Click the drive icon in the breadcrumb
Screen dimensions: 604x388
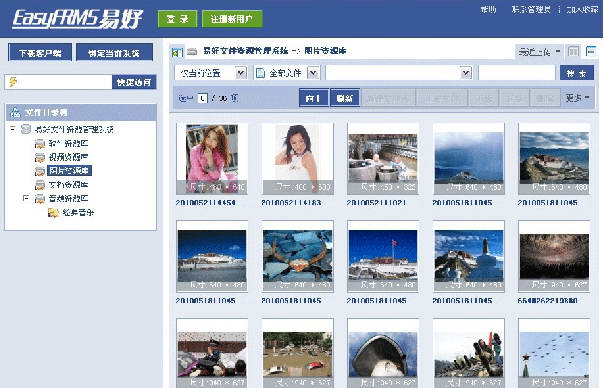(192, 51)
